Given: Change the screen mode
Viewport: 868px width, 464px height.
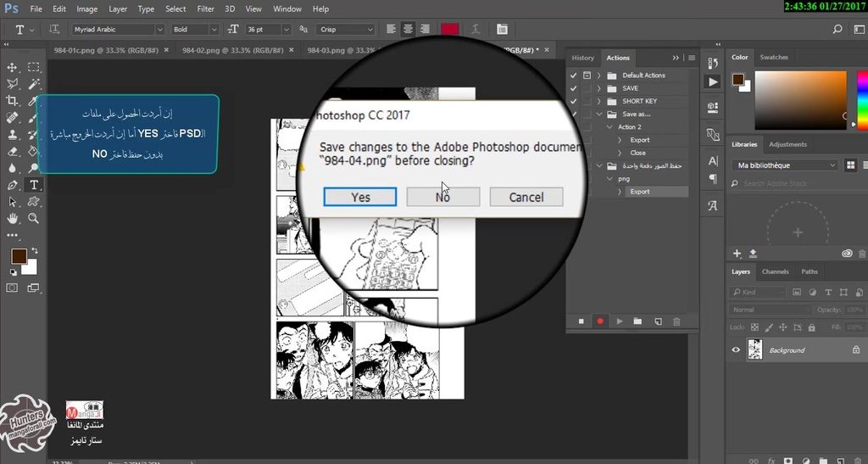Looking at the screenshot, I should point(33,288).
